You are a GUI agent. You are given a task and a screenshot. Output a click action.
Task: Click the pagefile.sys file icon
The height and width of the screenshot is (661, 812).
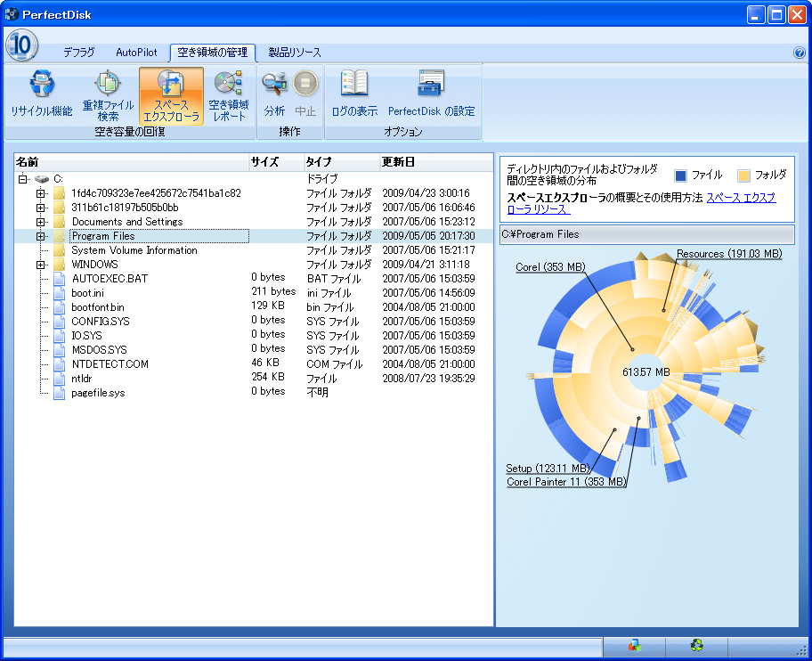59,393
